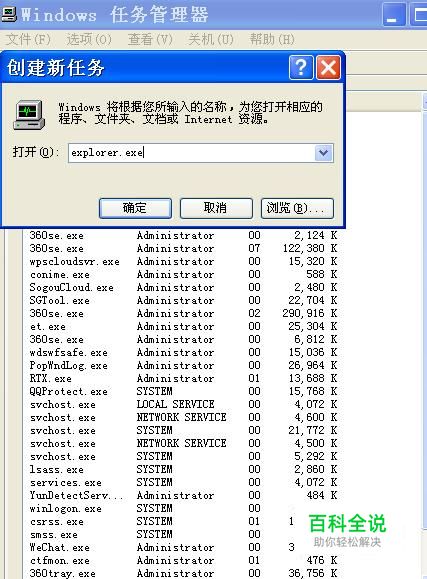427x579 pixels.
Task: Open the 查看(V) menu
Action: pos(150,39)
